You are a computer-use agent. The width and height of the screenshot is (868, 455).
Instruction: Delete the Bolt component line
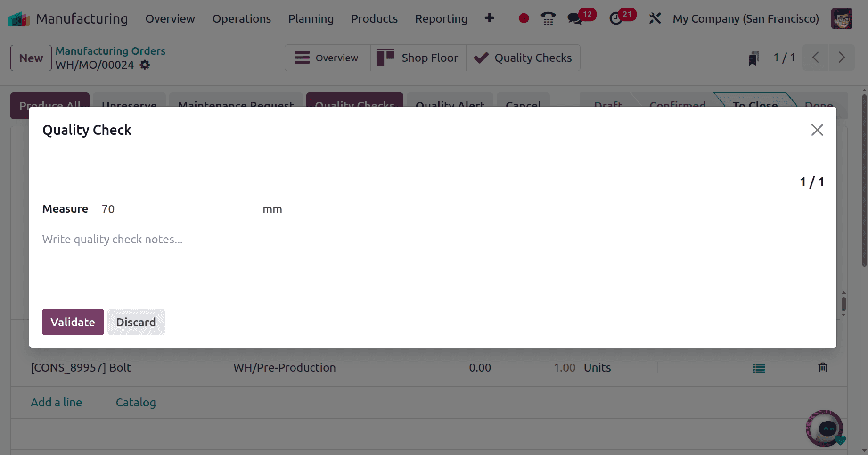coord(823,368)
